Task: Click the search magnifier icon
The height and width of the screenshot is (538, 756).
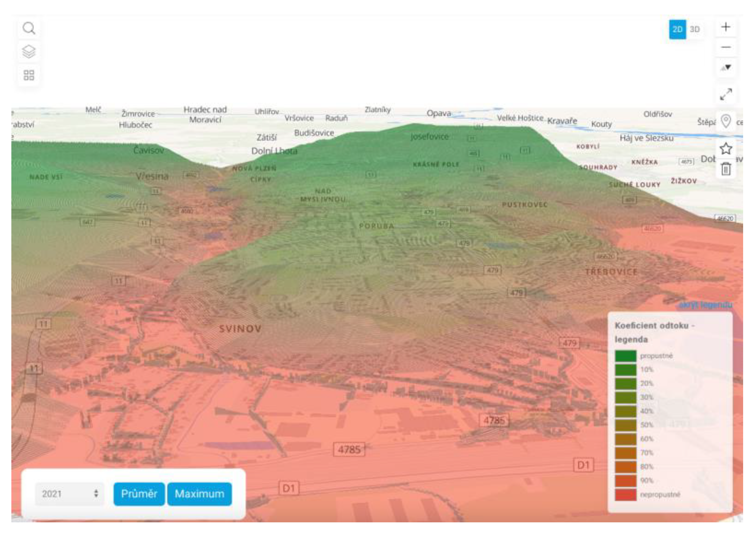Action: [29, 29]
